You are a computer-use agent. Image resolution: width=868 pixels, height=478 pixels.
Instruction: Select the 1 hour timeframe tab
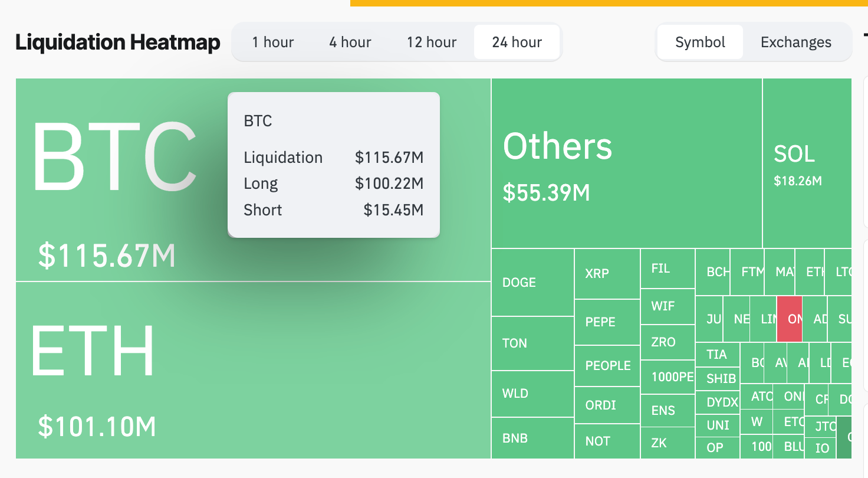(272, 42)
